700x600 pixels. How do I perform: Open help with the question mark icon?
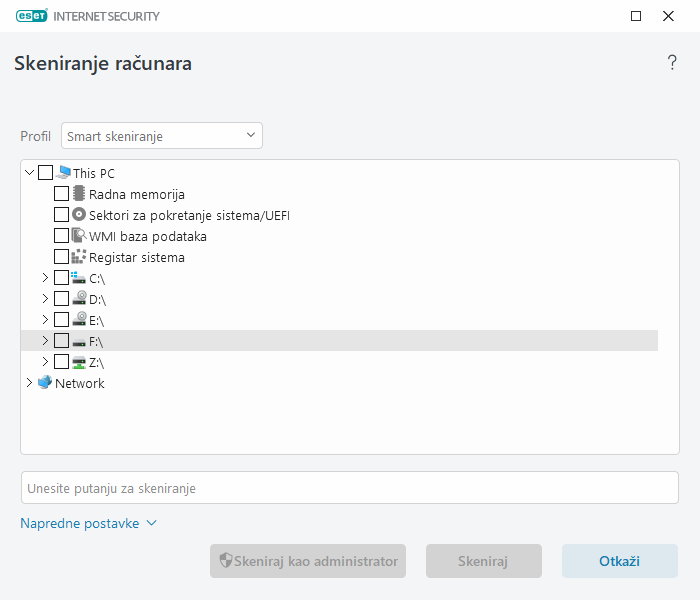(x=672, y=64)
